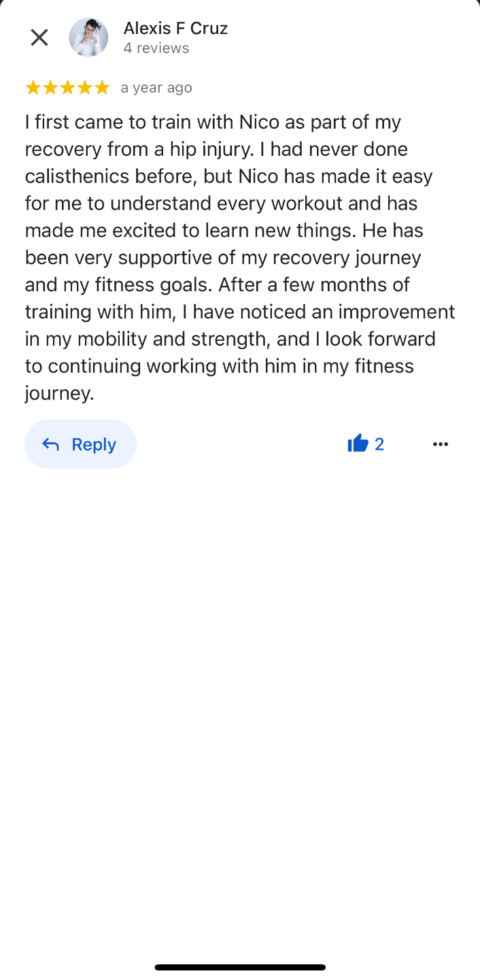Tap the review text body
Screen dimensions: 480x980
click(240, 257)
